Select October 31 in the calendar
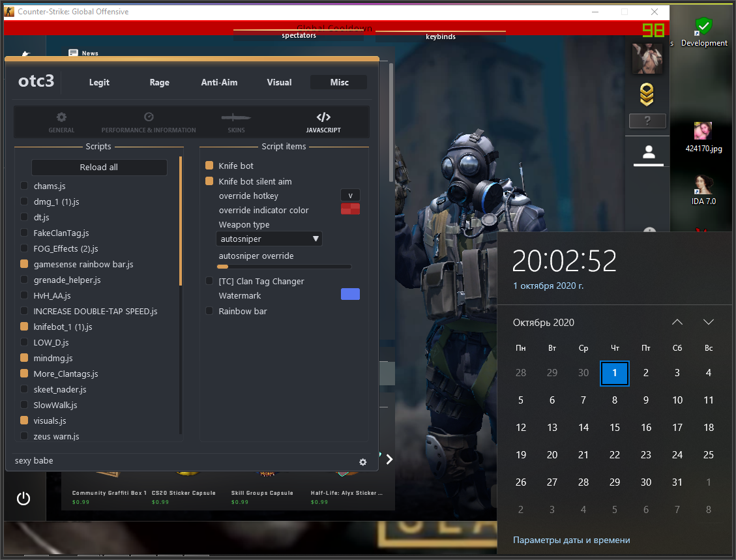 [677, 482]
